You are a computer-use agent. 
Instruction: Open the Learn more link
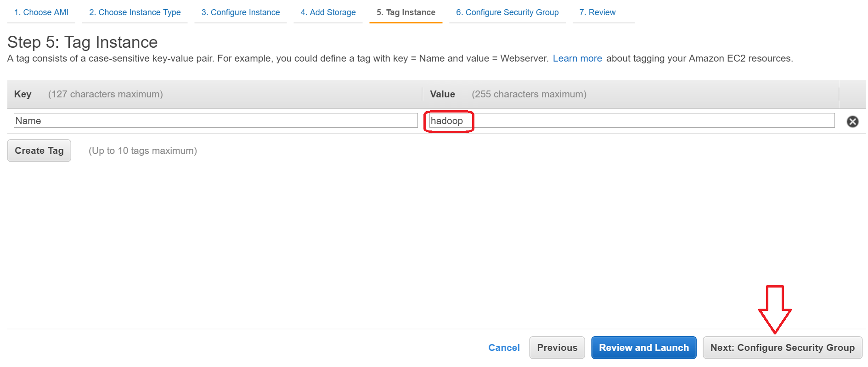[577, 58]
